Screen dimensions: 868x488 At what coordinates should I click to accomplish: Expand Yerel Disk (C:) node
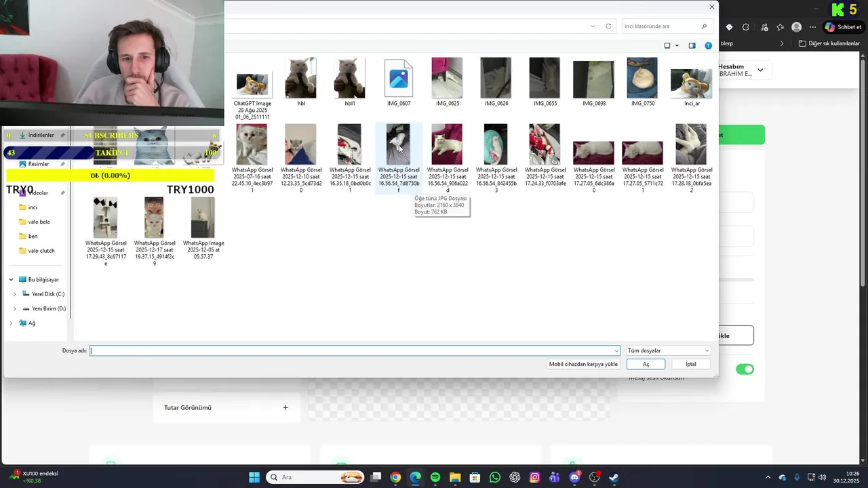coord(15,294)
